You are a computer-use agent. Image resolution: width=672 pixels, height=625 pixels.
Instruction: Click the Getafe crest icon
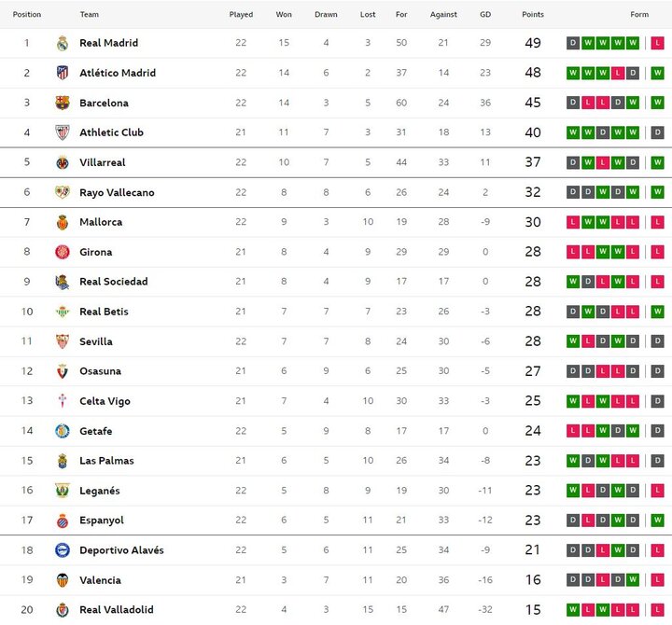coord(63,431)
